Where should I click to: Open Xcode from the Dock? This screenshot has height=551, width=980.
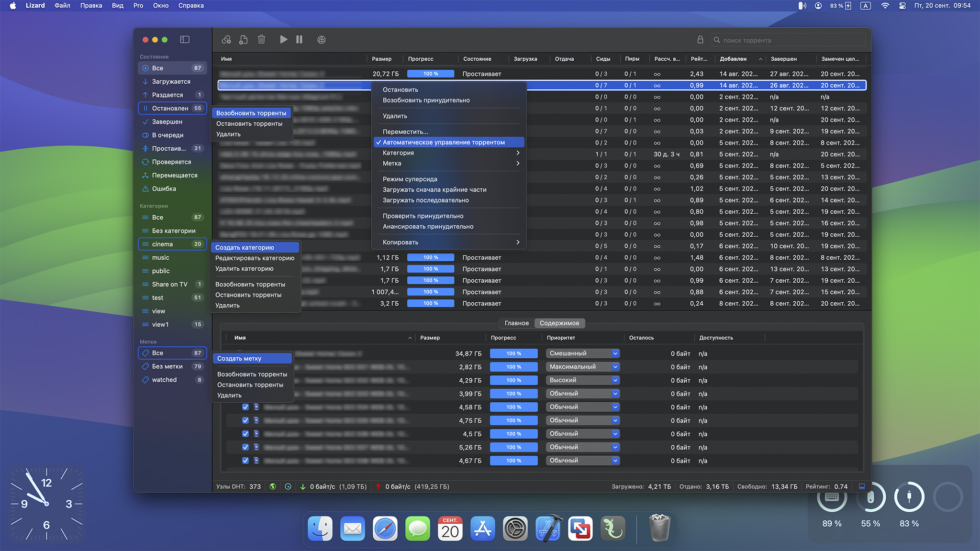pyautogui.click(x=548, y=529)
